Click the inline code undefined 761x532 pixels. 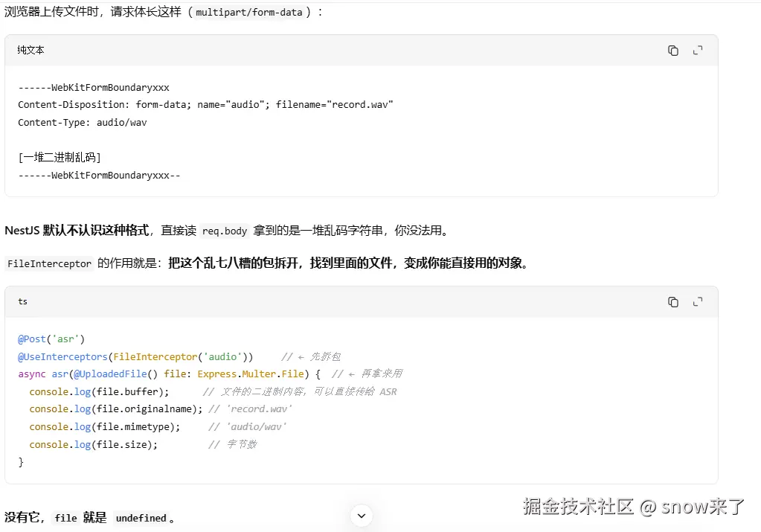141,518
